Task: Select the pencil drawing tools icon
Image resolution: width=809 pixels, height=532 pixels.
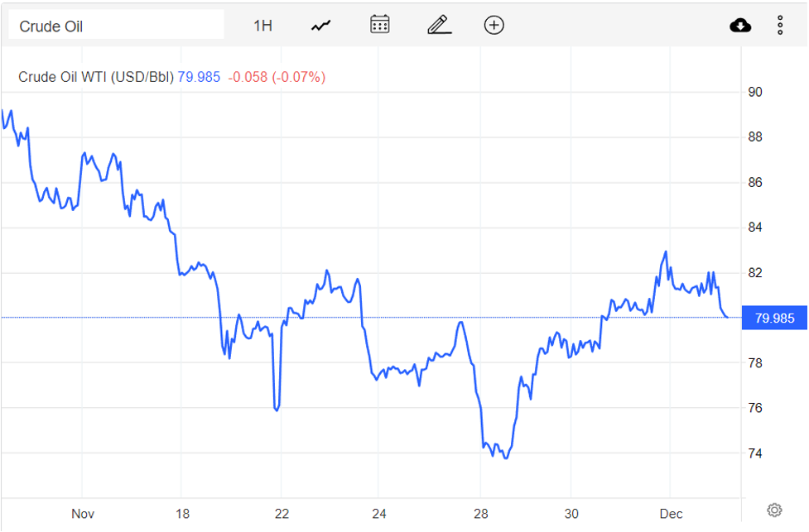Action: 438,25
